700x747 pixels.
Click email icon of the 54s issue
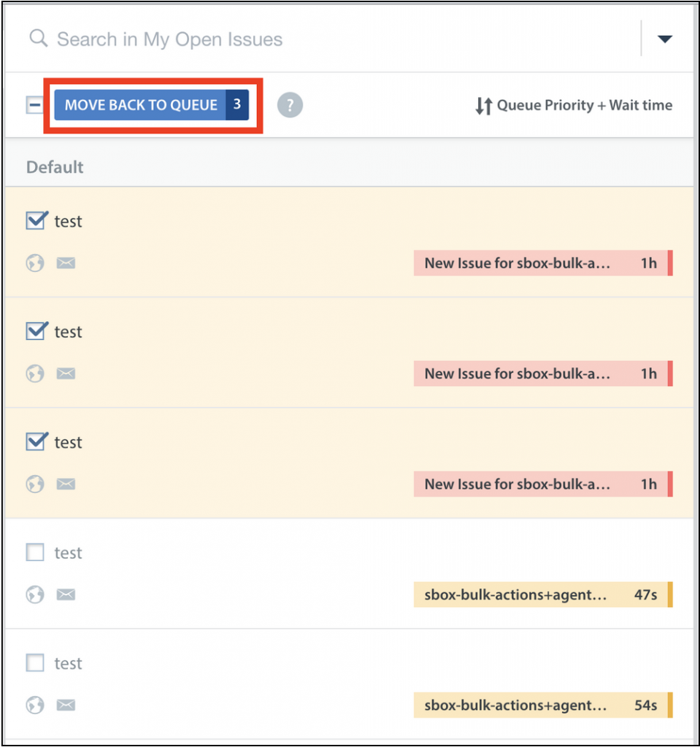pyautogui.click(x=66, y=705)
